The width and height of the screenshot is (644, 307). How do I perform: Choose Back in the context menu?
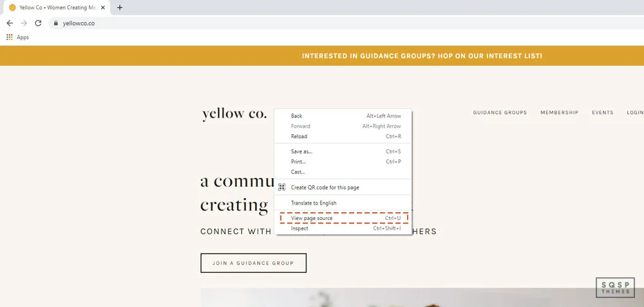click(x=343, y=116)
